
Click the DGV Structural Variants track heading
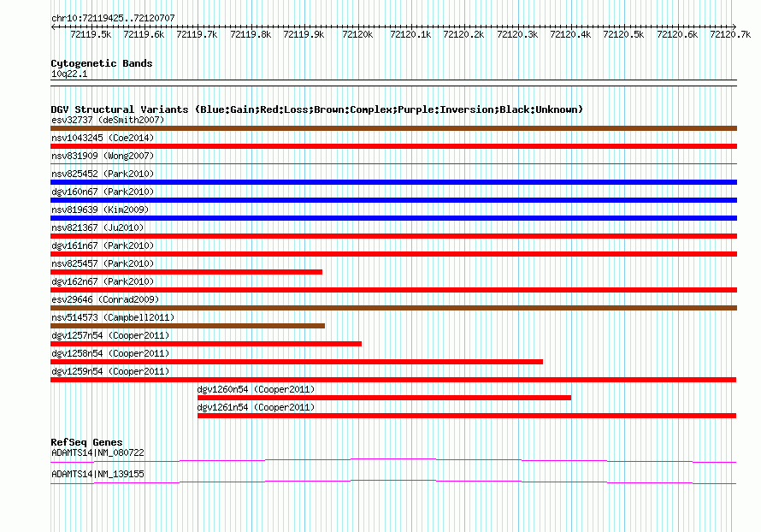point(316,109)
